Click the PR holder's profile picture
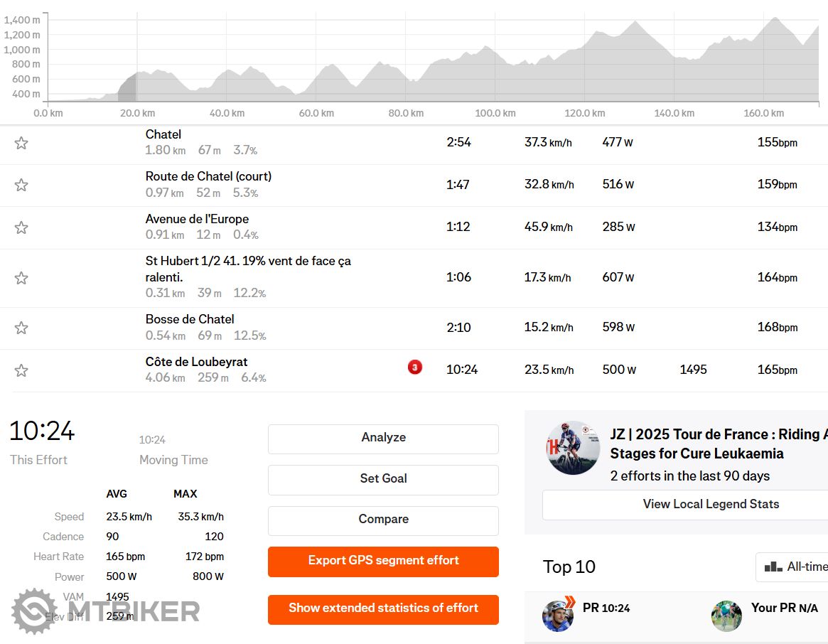The height and width of the screenshot is (644, 828). (558, 616)
